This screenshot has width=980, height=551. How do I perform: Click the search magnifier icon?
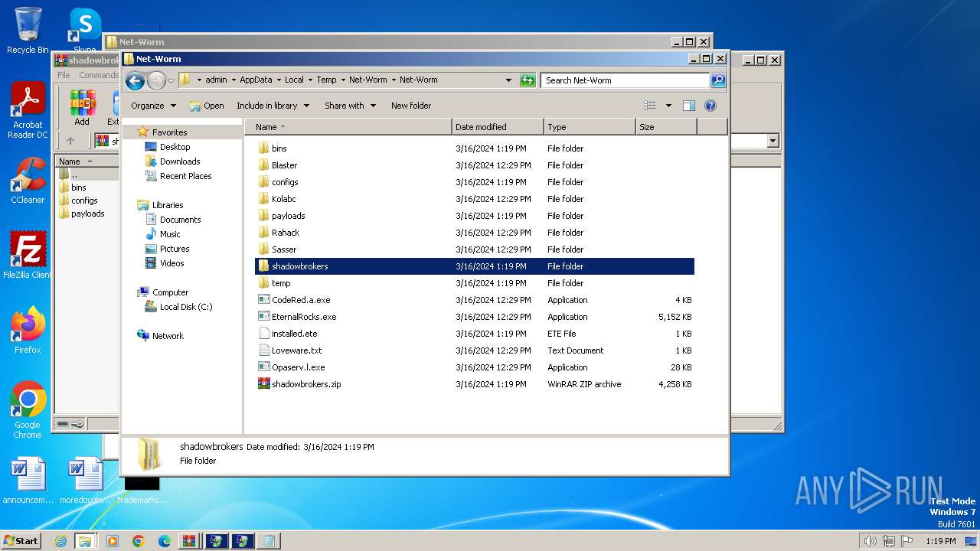[x=717, y=80]
